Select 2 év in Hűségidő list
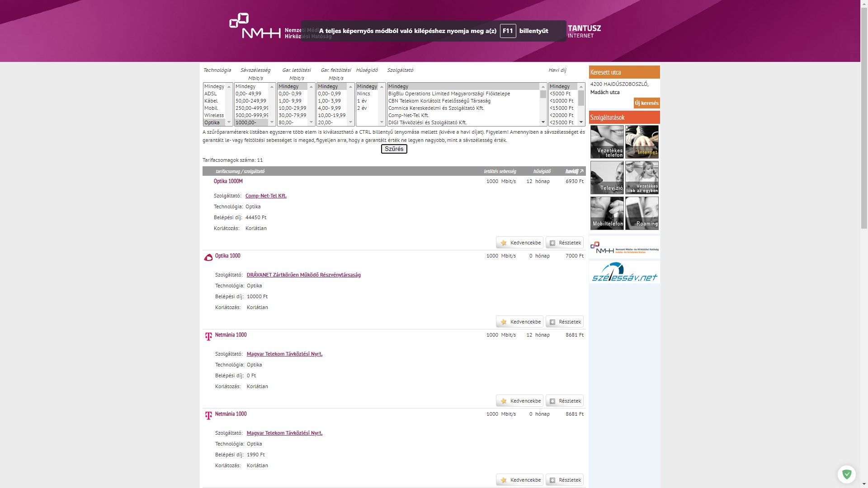The height and width of the screenshot is (488, 868). tap(367, 108)
